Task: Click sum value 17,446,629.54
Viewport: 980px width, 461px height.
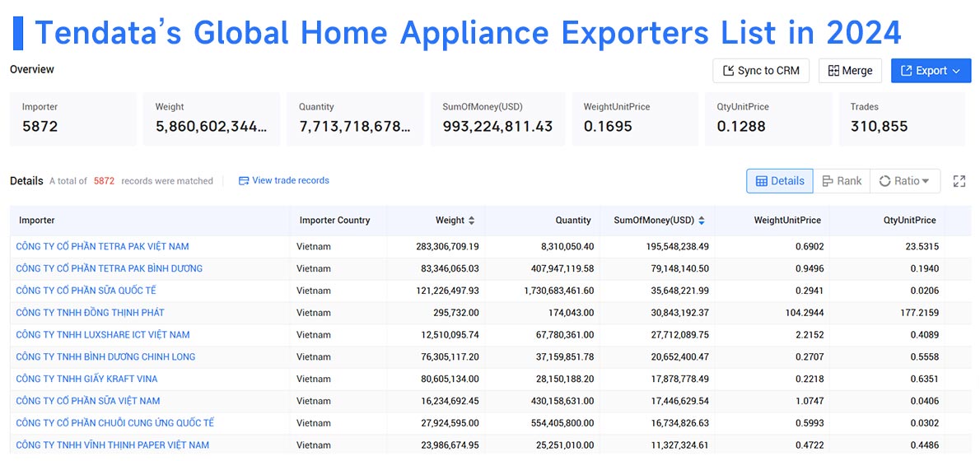Action: point(680,401)
